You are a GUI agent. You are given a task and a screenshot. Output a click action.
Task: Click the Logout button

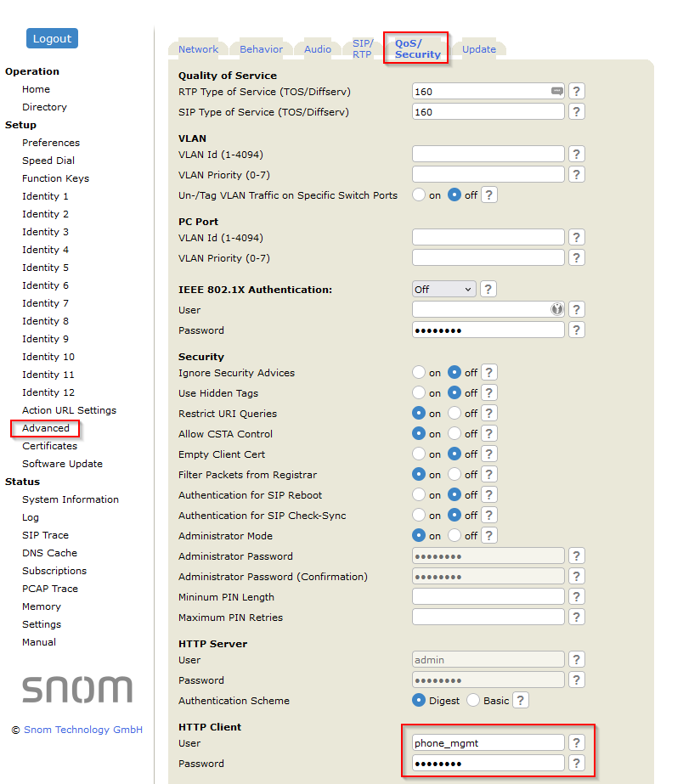[52, 38]
